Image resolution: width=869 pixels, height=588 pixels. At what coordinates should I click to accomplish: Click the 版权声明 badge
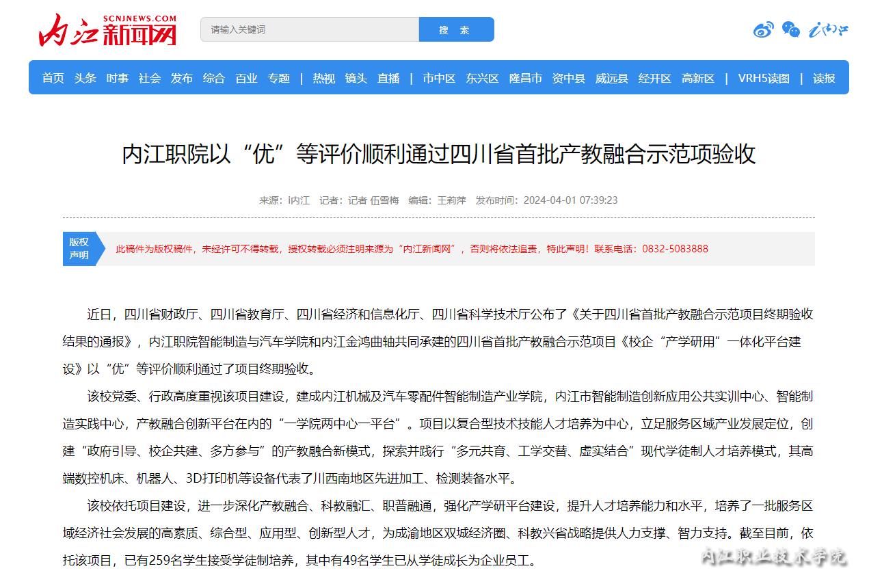[x=83, y=248]
